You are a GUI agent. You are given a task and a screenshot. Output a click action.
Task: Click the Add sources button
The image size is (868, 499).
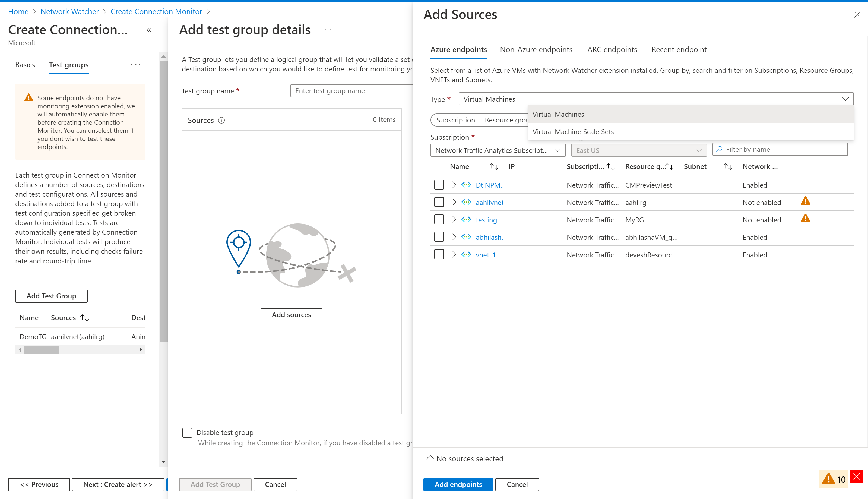(292, 314)
